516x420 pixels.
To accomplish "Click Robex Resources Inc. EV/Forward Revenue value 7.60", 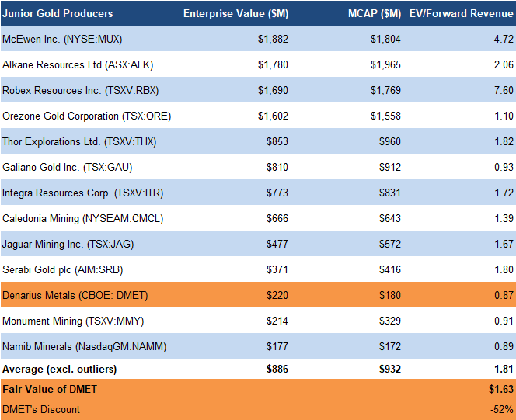I will [504, 90].
